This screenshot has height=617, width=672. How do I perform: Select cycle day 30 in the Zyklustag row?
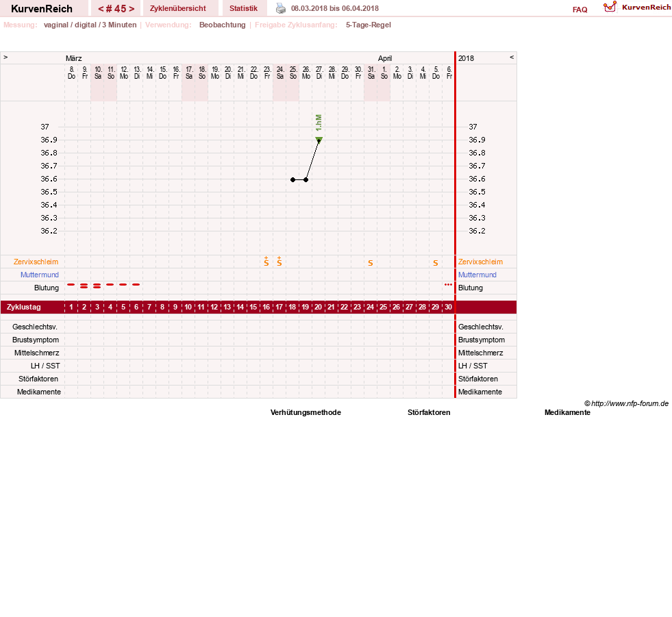(448, 307)
